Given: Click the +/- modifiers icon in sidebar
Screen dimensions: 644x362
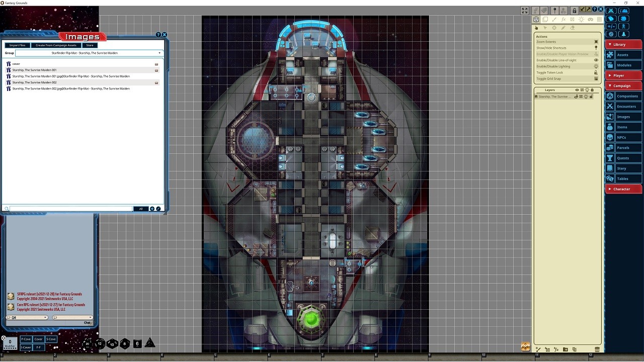Looking at the screenshot, I should pyautogui.click(x=611, y=27).
